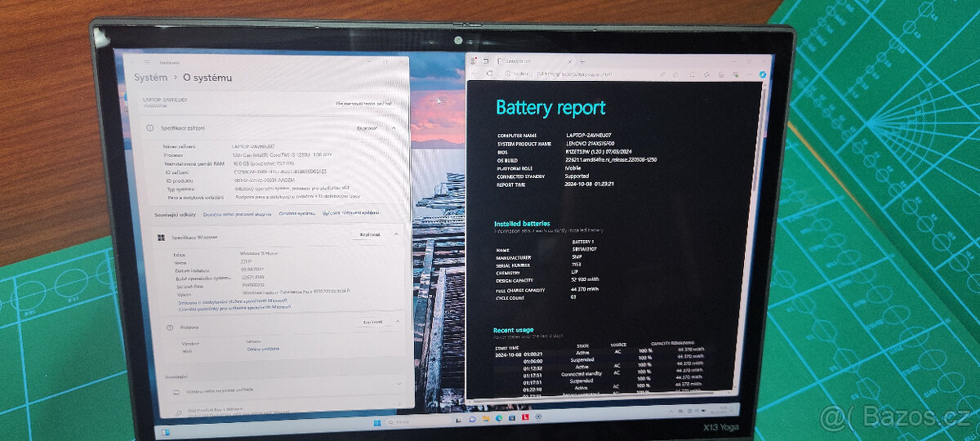
Task: Open the advanced system settings link
Action: (351, 213)
